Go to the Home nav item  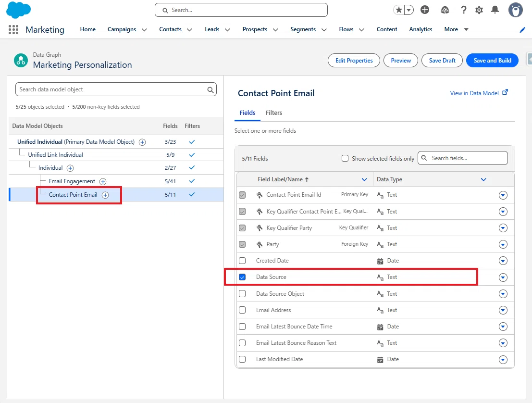tap(88, 29)
